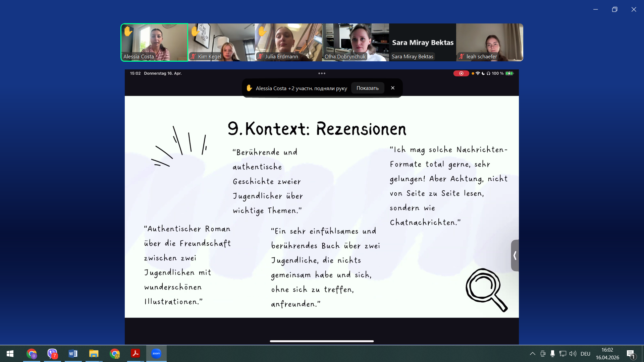Open File Explorer from the taskbar
The width and height of the screenshot is (644, 362).
coord(94,354)
